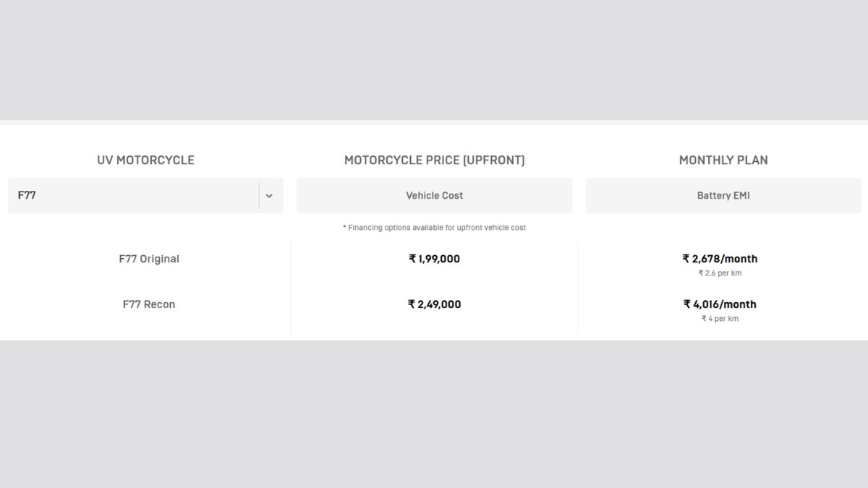Click the UV MOTORCYCLE column heading

click(x=145, y=160)
